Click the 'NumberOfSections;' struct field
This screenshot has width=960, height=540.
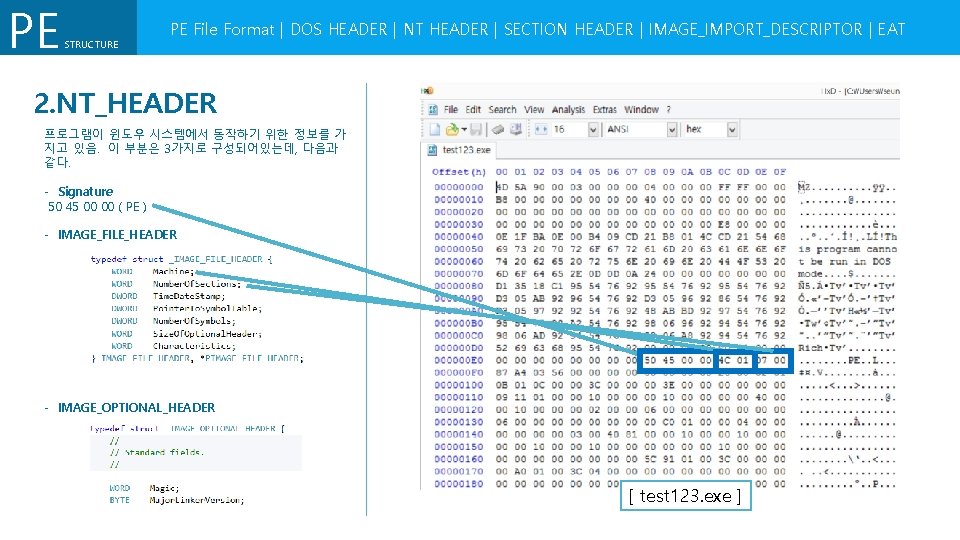(x=197, y=284)
